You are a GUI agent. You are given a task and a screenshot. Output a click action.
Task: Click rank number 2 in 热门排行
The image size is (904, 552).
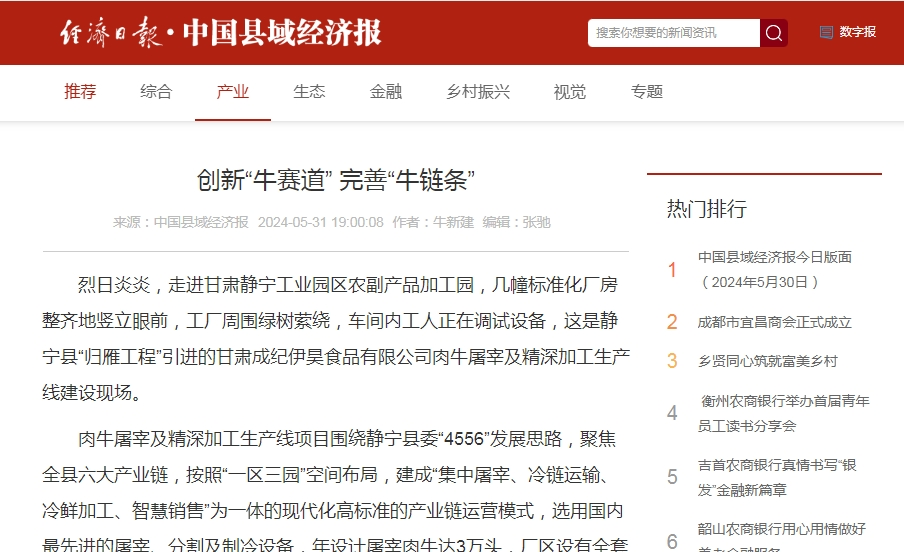coord(672,322)
